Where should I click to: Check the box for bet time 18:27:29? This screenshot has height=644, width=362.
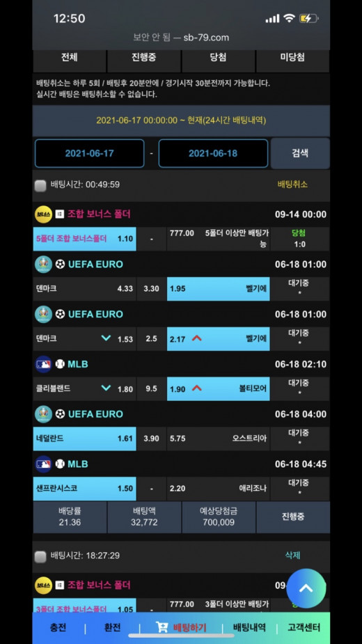coord(40,556)
